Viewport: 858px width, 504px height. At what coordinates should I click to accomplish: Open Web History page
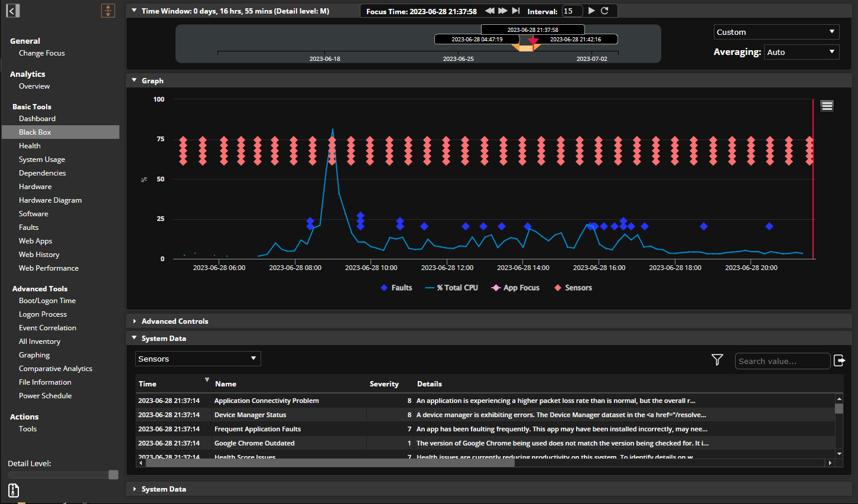(39, 255)
